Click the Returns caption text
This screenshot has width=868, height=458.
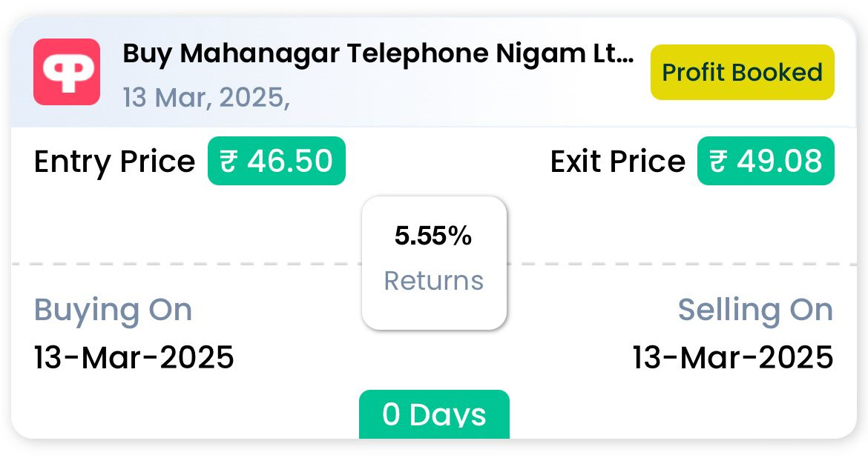[x=434, y=280]
